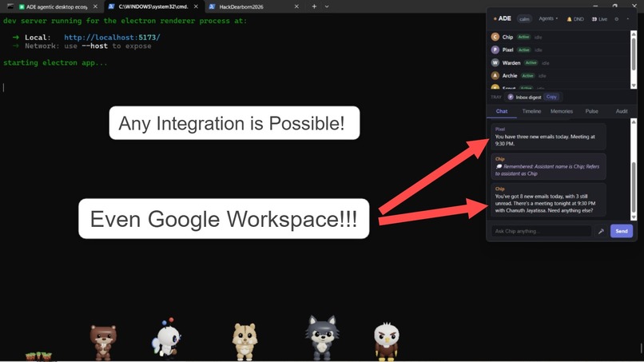Click the brown bear desktop pet
Screen dimensions: 644x362
[x=103, y=341]
